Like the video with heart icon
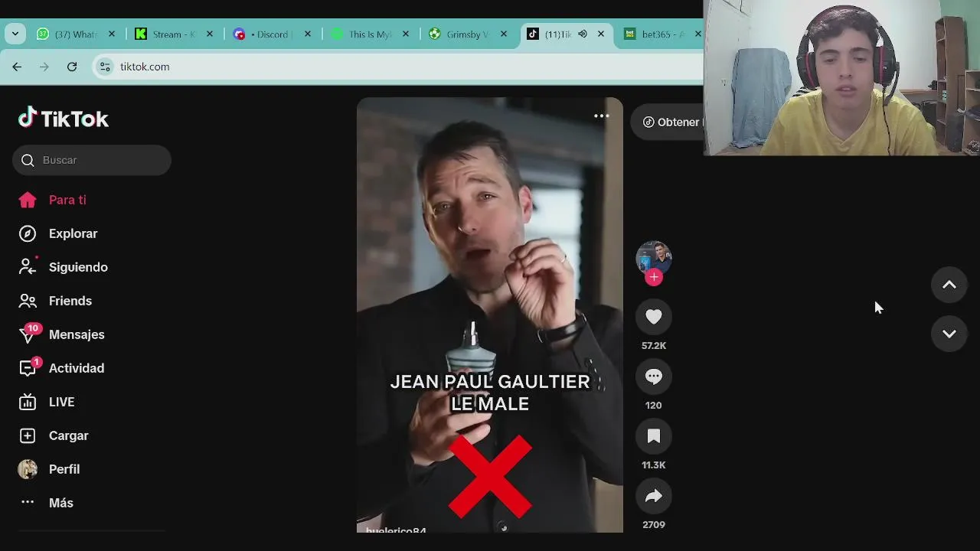This screenshot has height=551, width=980. pyautogui.click(x=654, y=317)
